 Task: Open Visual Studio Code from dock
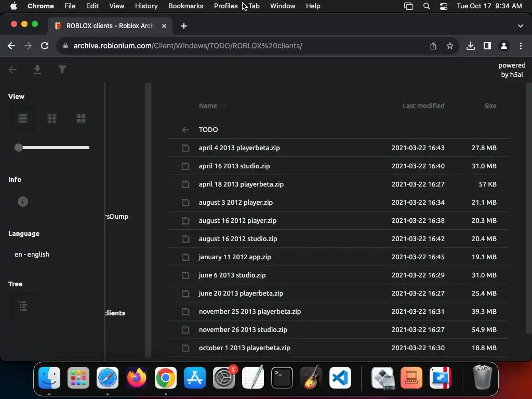tap(340, 378)
